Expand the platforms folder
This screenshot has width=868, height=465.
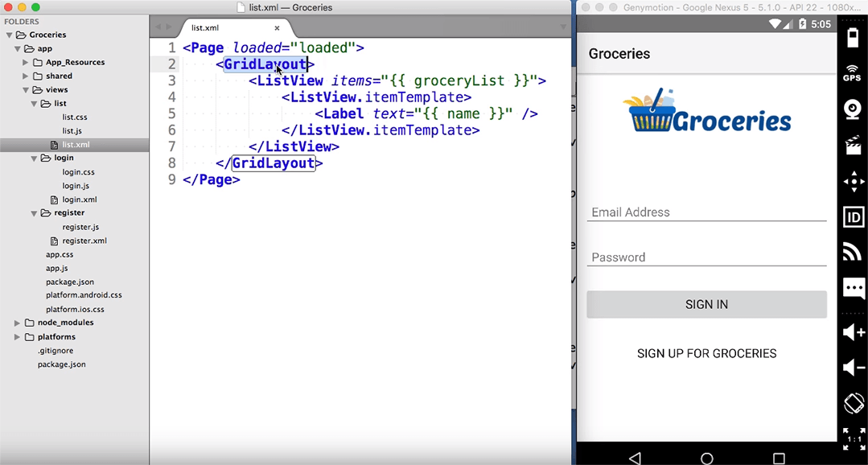[17, 336]
